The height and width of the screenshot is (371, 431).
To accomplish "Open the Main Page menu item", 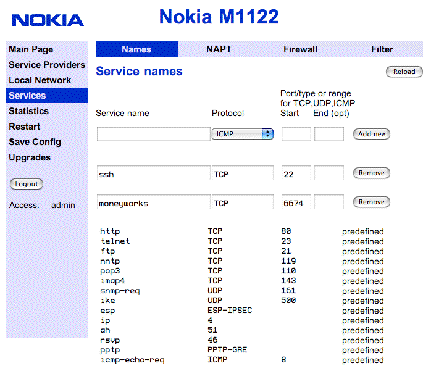I will [x=31, y=49].
